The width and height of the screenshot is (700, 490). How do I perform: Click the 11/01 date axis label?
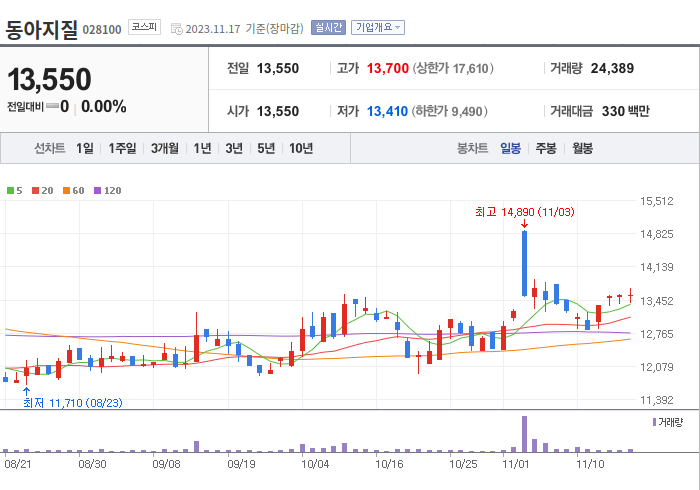pos(516,464)
